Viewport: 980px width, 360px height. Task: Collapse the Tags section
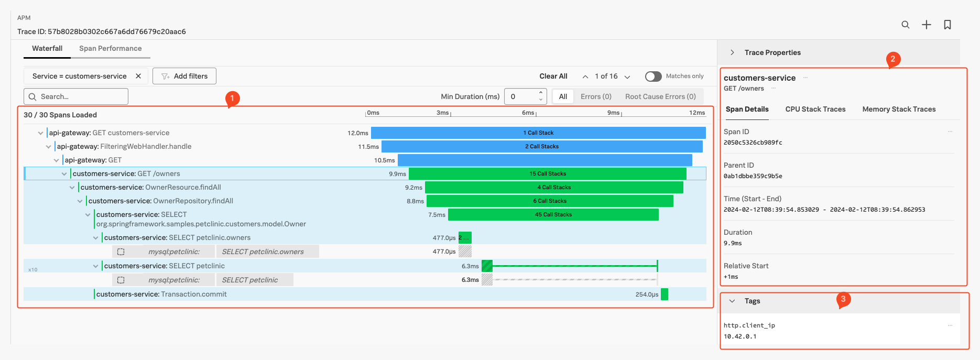click(x=733, y=301)
